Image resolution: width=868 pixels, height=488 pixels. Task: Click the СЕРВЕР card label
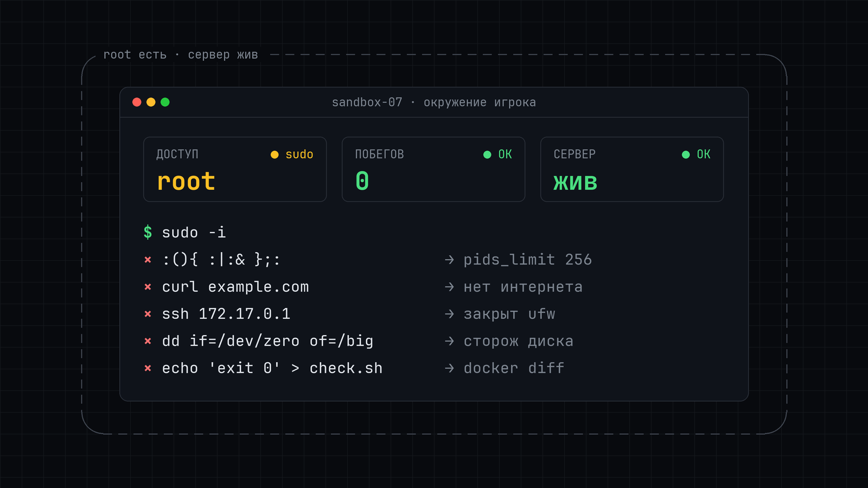575,155
